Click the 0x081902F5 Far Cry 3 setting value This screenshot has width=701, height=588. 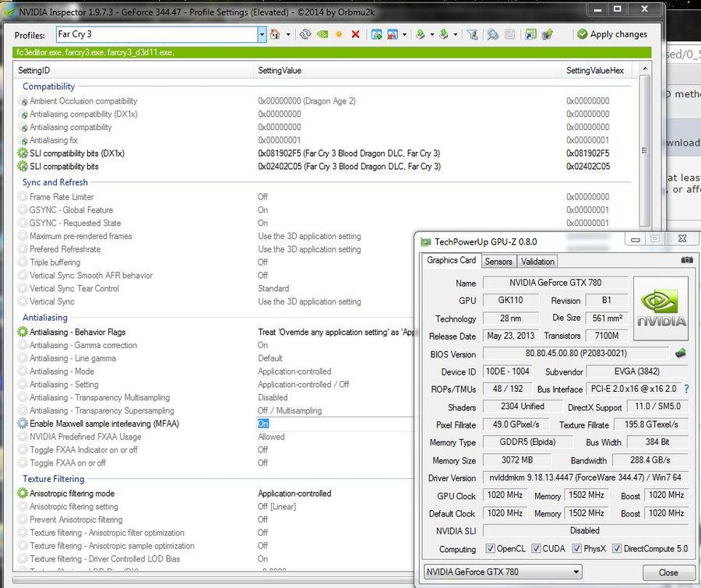click(349, 153)
